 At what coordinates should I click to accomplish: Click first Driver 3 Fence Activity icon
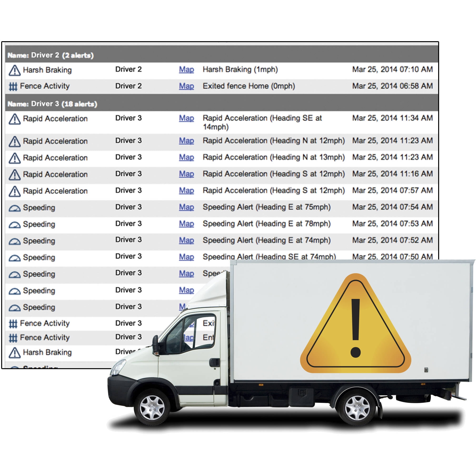pyautogui.click(x=13, y=324)
